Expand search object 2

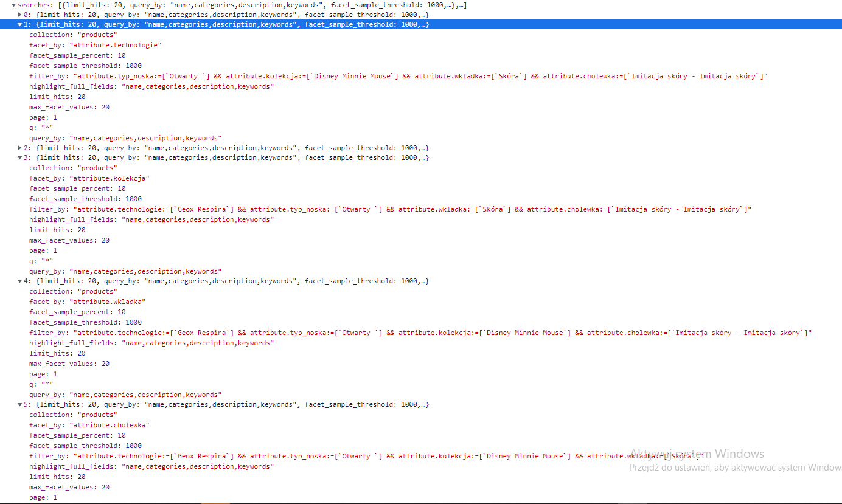tap(19, 147)
